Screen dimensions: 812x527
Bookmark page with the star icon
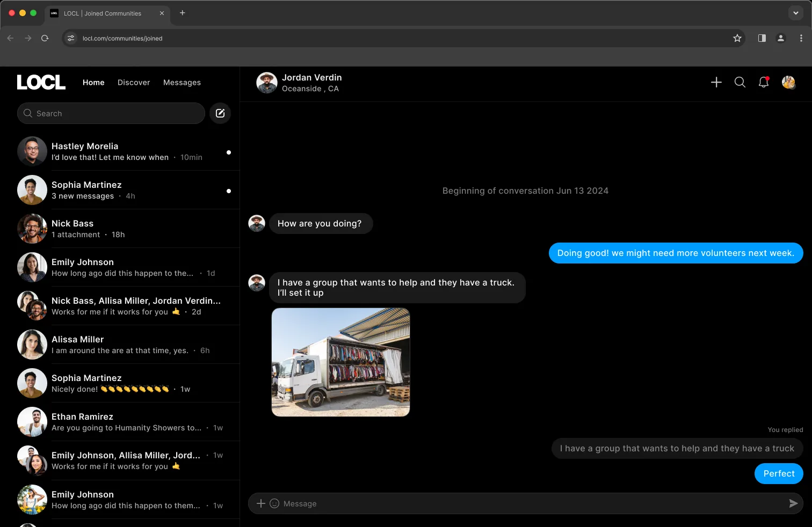tap(737, 38)
